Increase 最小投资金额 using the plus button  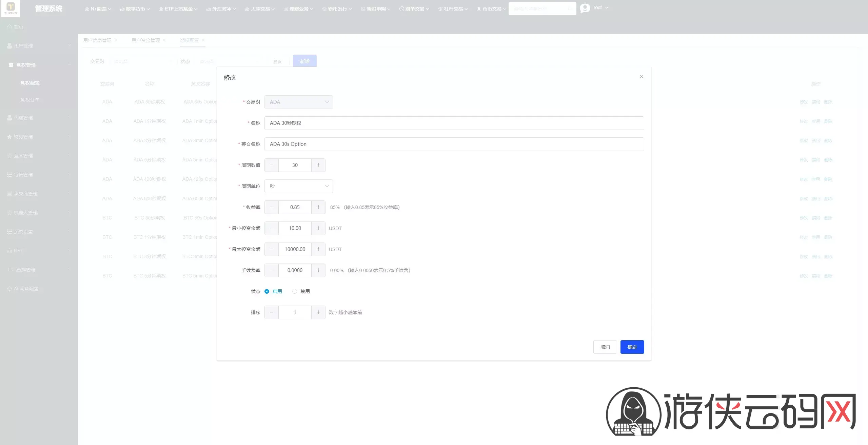pos(318,228)
